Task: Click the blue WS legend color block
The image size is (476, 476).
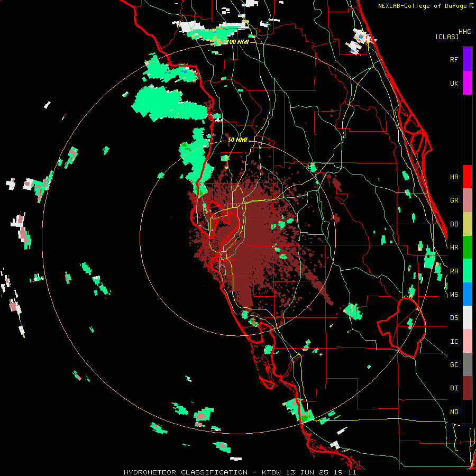Action: pos(467,294)
